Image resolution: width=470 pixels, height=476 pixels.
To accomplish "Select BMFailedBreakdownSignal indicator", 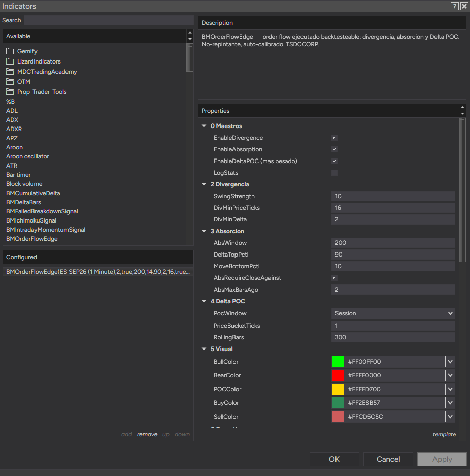I will point(42,211).
